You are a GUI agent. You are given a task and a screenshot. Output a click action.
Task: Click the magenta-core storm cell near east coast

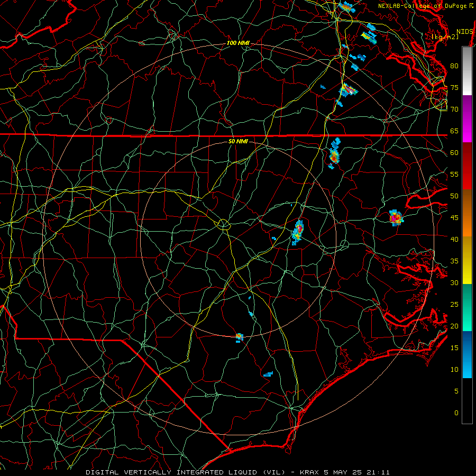396,218
